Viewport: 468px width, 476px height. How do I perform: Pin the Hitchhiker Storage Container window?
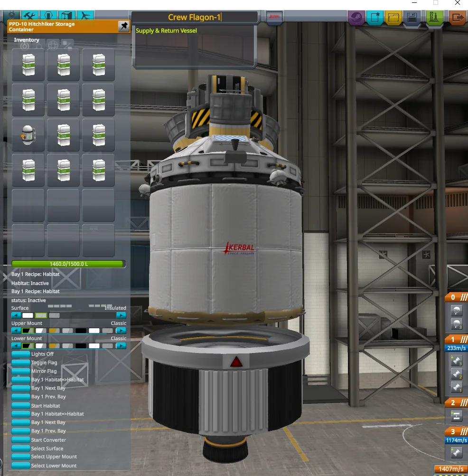coord(124,27)
